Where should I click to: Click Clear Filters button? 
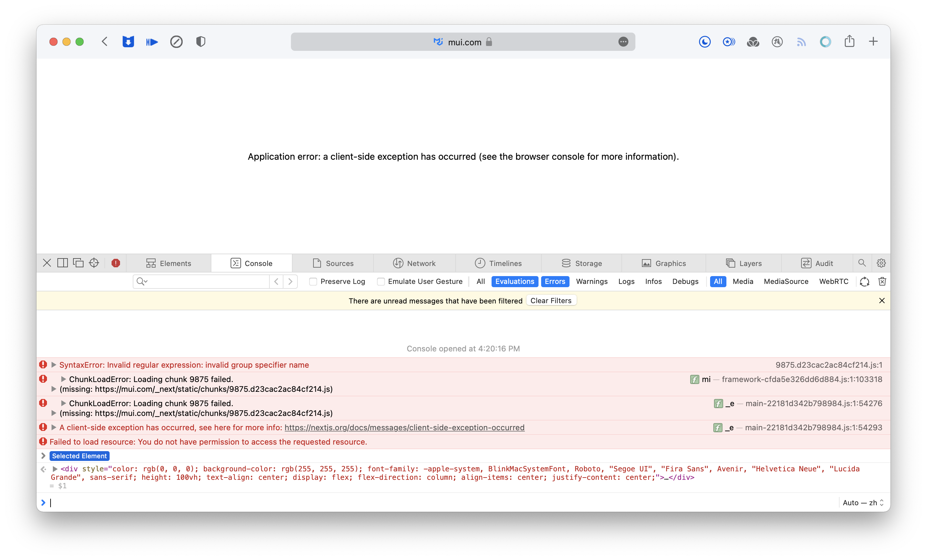[551, 301]
